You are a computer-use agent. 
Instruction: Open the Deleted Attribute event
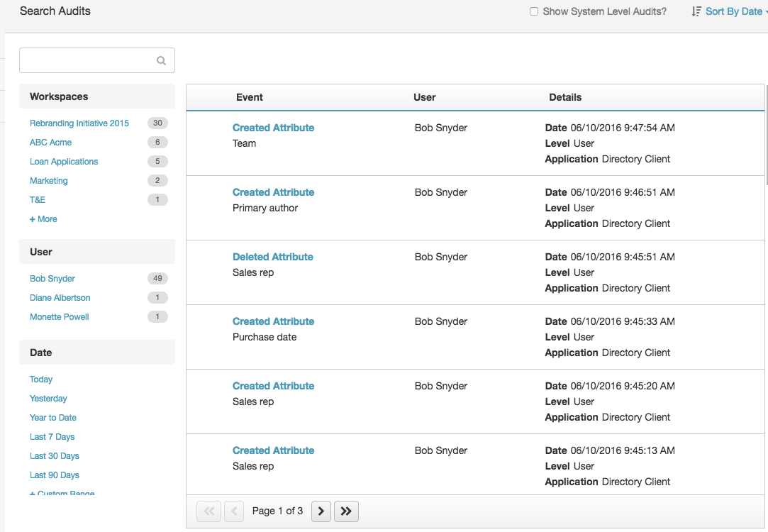point(273,257)
